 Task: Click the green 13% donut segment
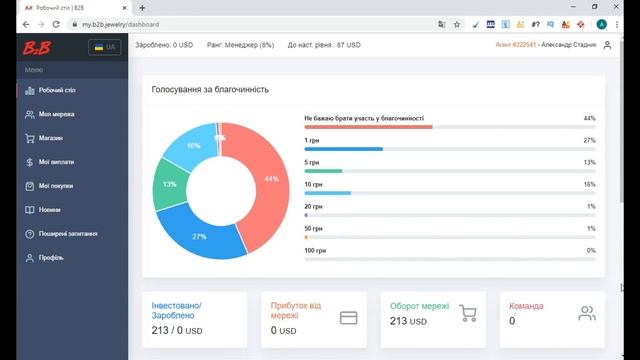pyautogui.click(x=169, y=184)
